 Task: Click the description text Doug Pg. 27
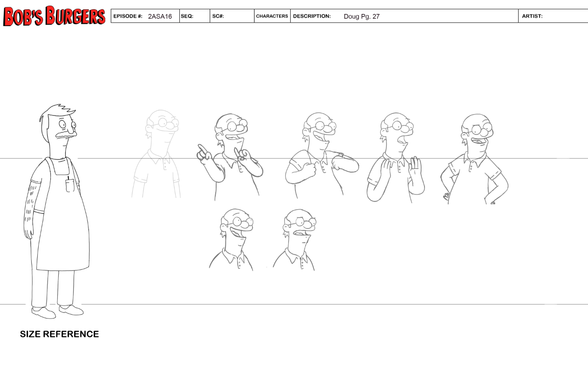(362, 16)
